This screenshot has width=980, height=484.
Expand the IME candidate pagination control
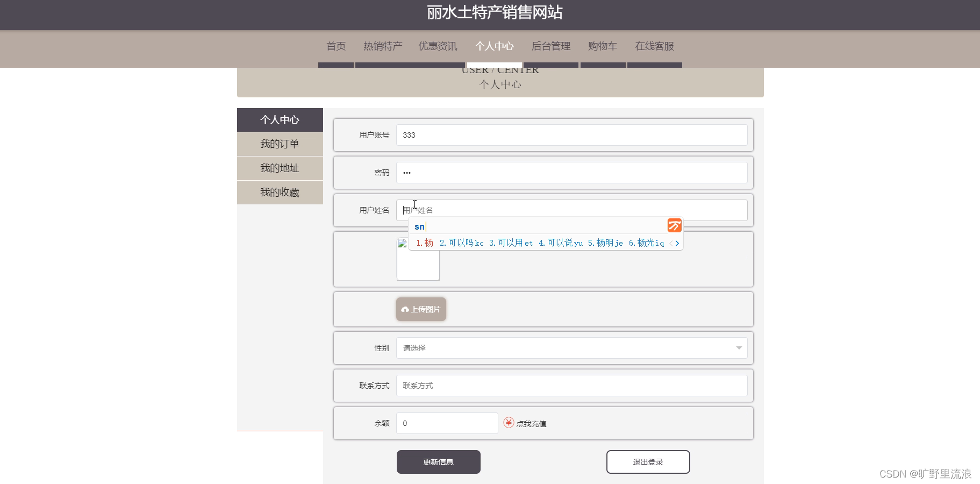[x=674, y=243]
